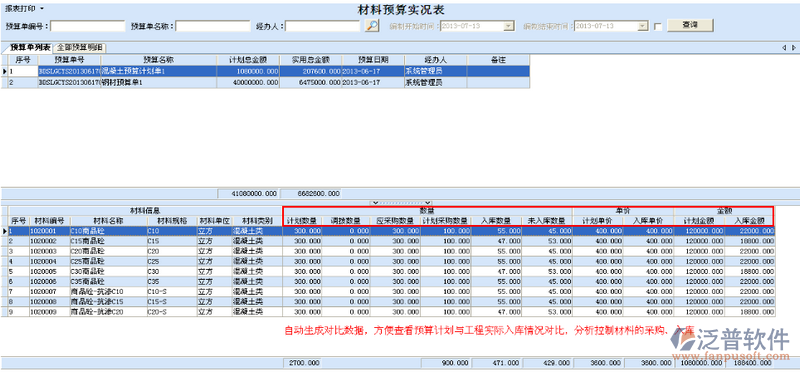Click the 计划总金额 column header
The width and height of the screenshot is (800, 372).
point(247,60)
